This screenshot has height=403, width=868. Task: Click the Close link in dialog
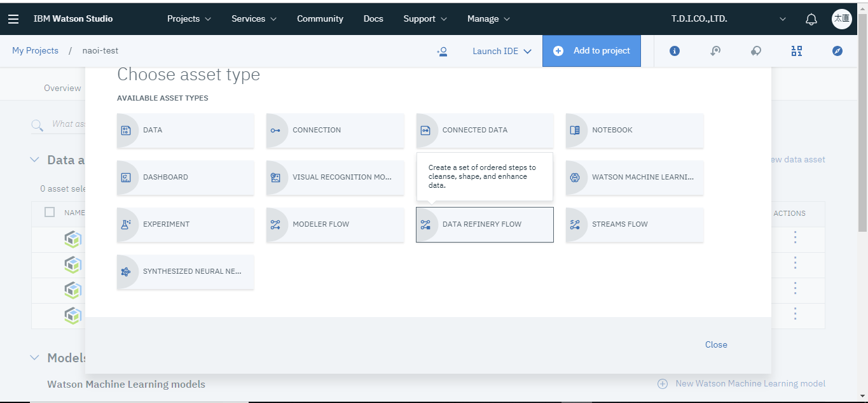coord(715,344)
